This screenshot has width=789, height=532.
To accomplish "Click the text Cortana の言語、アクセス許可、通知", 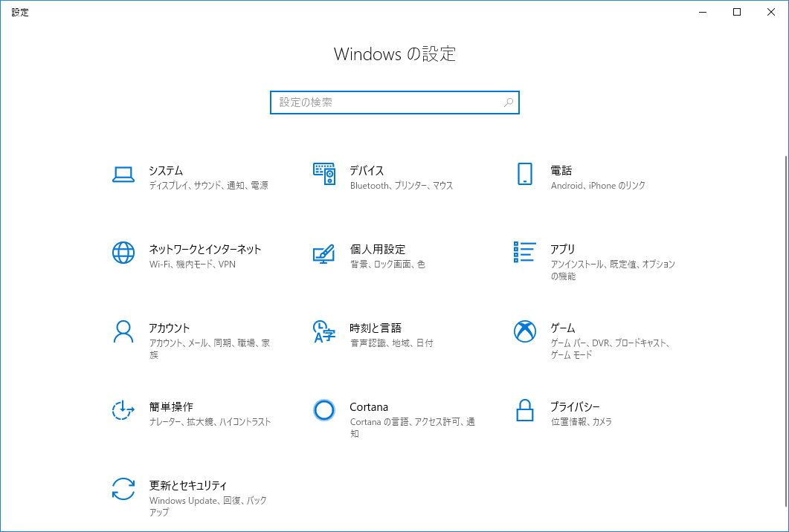I will pyautogui.click(x=413, y=427).
